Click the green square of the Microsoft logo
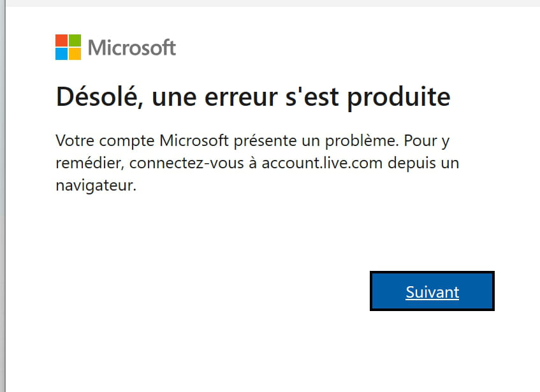The width and height of the screenshot is (540, 392). [x=75, y=40]
